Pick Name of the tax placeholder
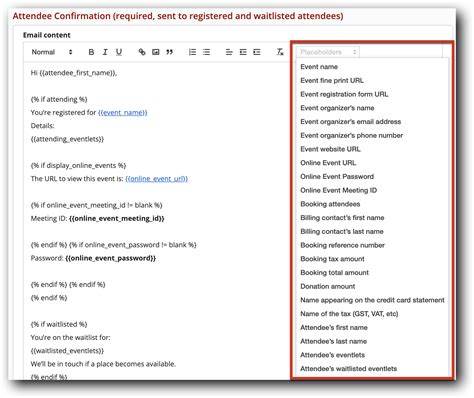This screenshot has width=474, height=398. pyautogui.click(x=349, y=314)
